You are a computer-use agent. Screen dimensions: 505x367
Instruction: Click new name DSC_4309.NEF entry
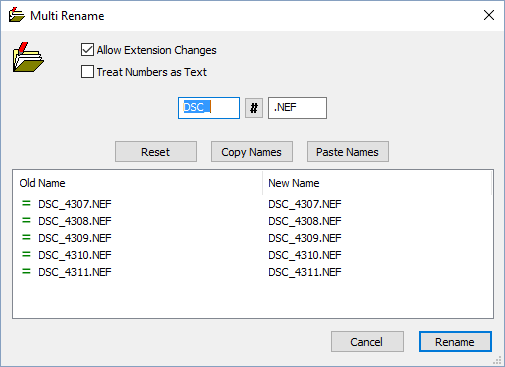[305, 238]
